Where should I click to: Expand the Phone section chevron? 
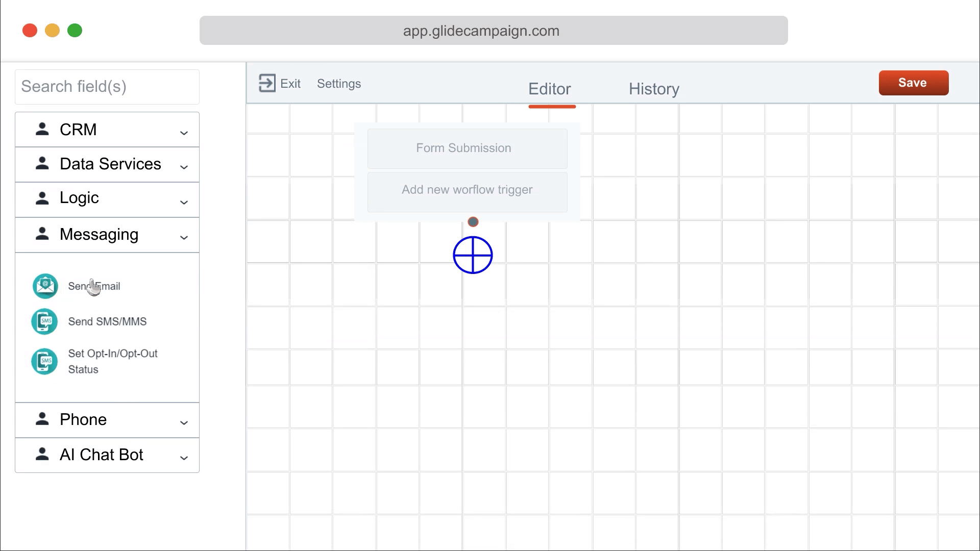(184, 422)
